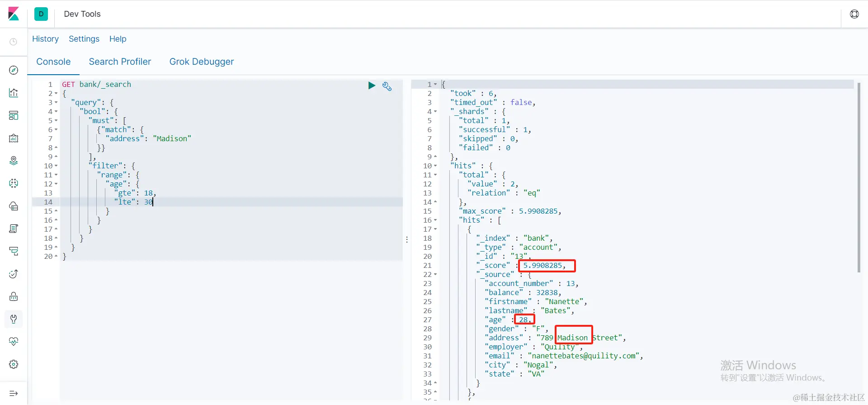Click "firstname" : "Nanette" line
The height and width of the screenshot is (405, 868).
point(536,301)
